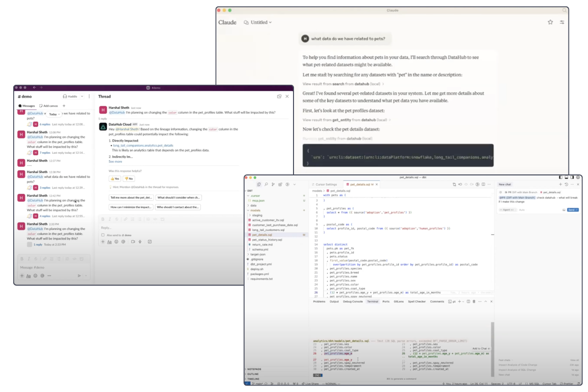Open the Debug Console panel tab in Cursor
Screen dimensions: 588x392
tap(353, 301)
